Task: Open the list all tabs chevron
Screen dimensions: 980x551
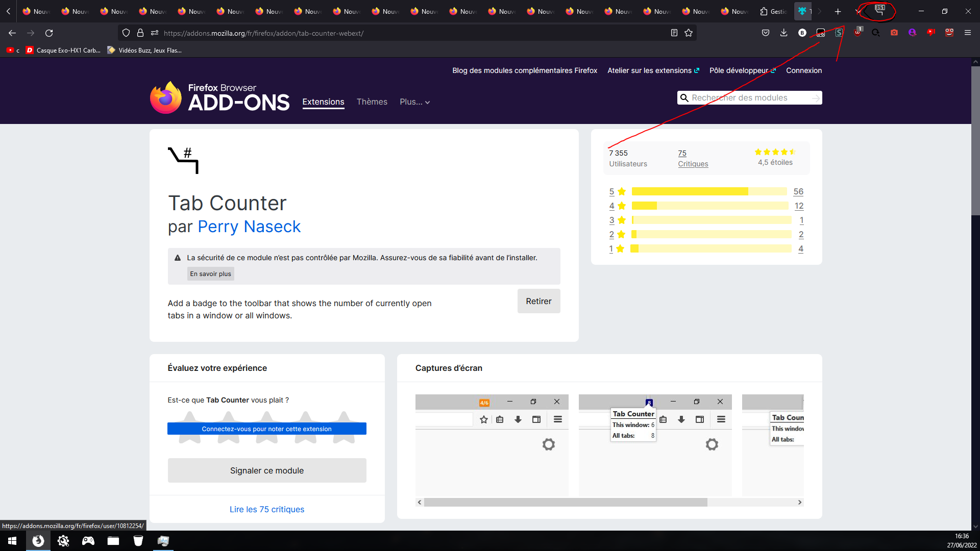Action: 858,11
